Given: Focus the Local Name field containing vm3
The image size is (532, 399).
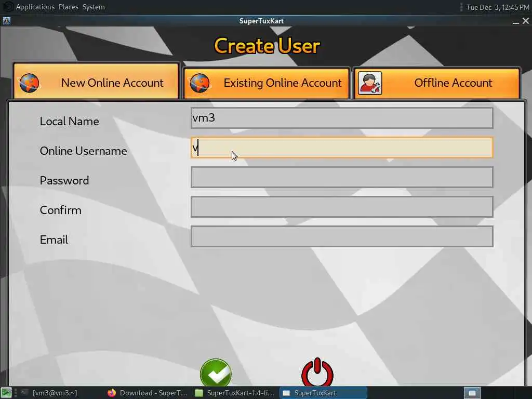Looking at the screenshot, I should click(342, 118).
